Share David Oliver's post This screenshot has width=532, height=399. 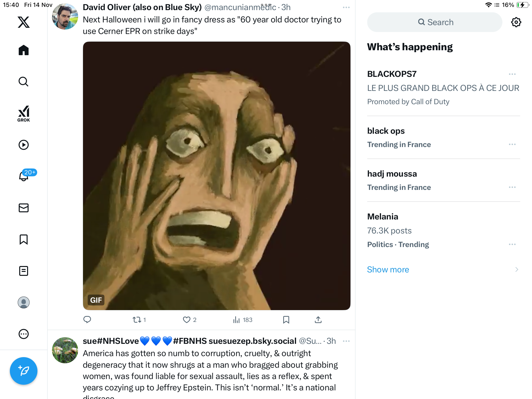pos(318,320)
